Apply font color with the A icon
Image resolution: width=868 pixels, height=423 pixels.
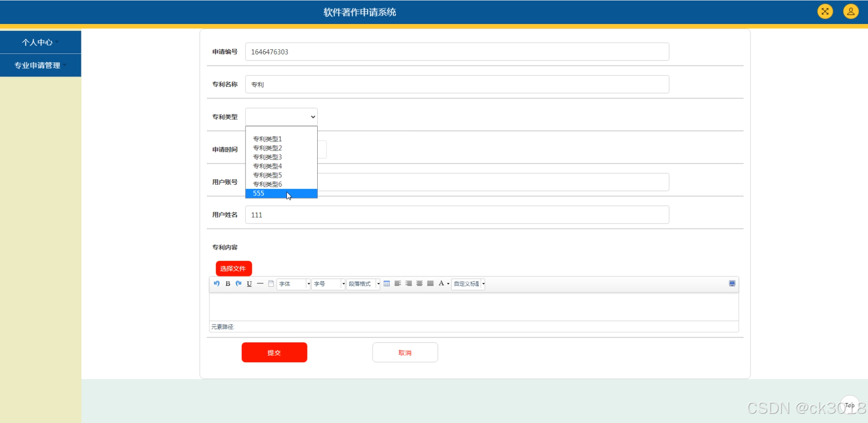441,283
